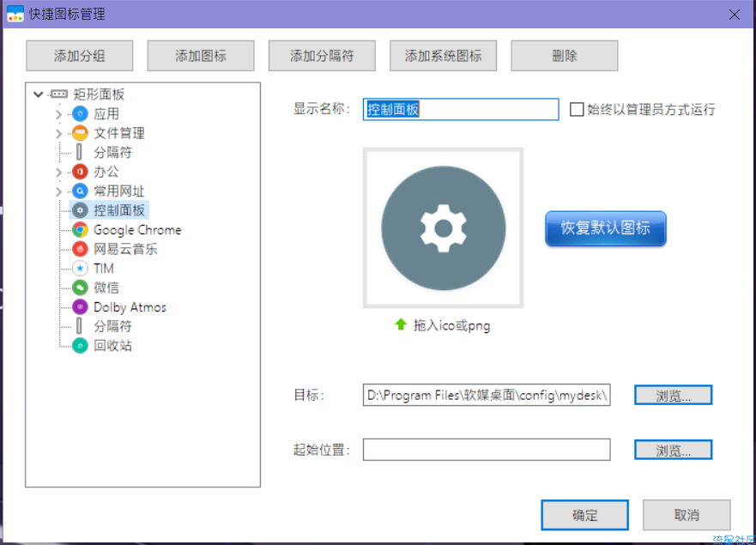
Task: Cancel with the 取消 button
Action: (686, 515)
